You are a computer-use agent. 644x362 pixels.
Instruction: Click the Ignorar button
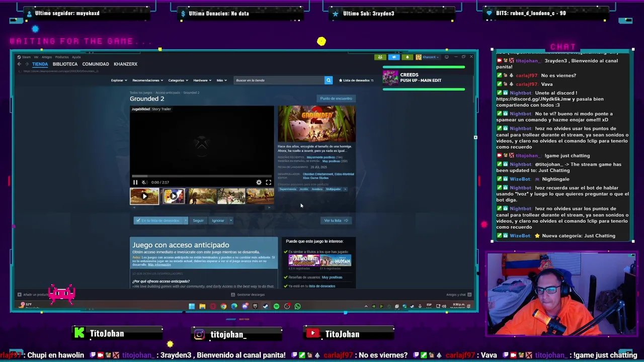[x=218, y=220]
